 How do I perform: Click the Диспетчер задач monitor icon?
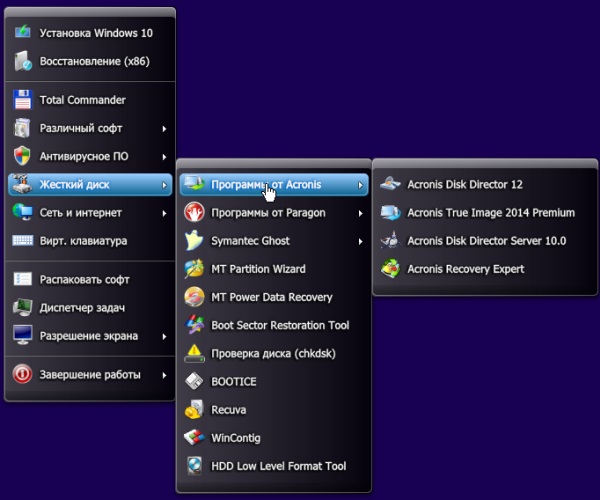click(x=23, y=308)
